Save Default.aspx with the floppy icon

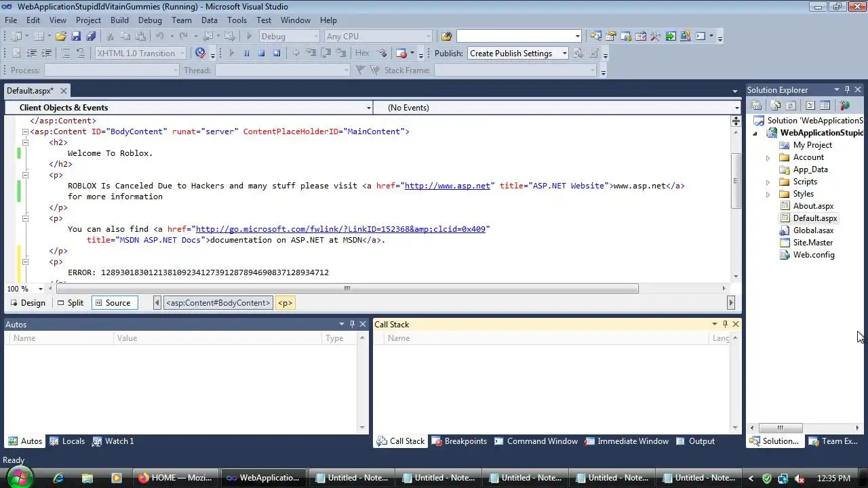tap(76, 36)
